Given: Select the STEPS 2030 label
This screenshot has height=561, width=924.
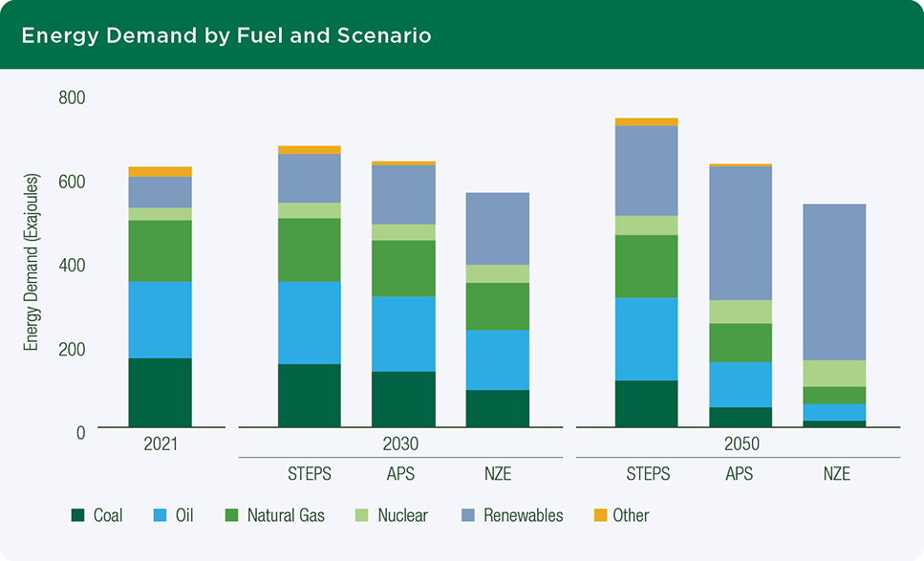Looking at the screenshot, I should point(312,473).
